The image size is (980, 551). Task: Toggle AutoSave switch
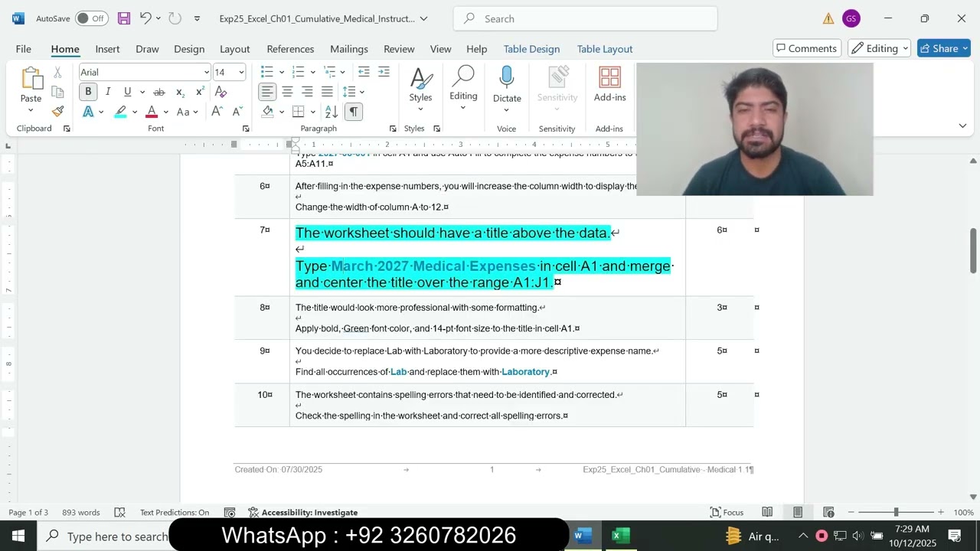click(91, 18)
